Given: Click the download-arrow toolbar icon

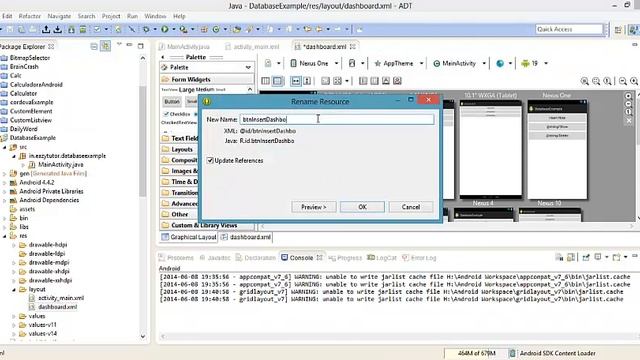Looking at the screenshot, I should tap(58, 29).
